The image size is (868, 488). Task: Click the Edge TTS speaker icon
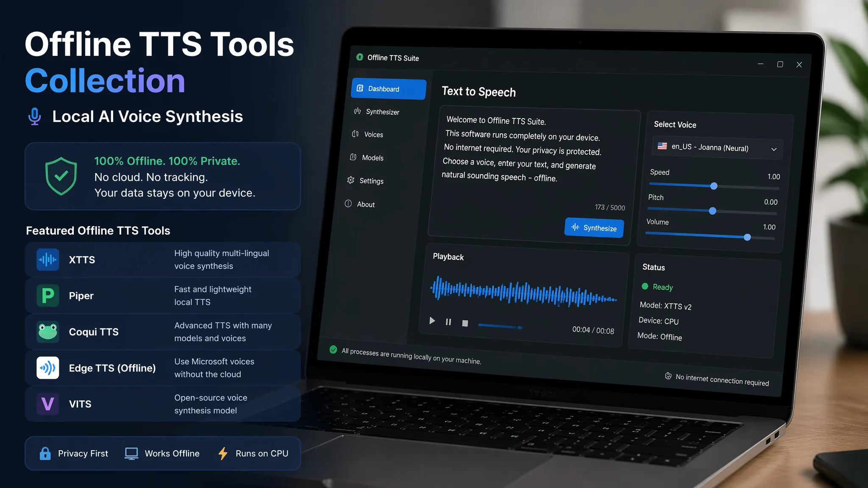48,368
